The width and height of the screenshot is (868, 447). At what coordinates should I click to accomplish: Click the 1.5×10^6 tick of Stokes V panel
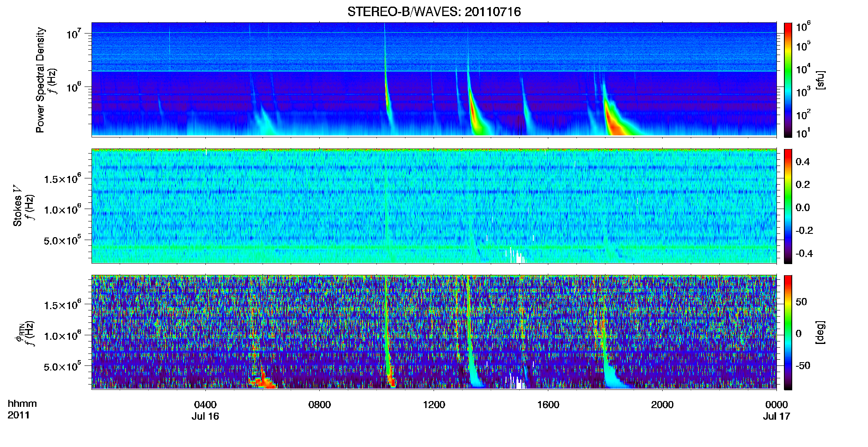[x=63, y=178]
